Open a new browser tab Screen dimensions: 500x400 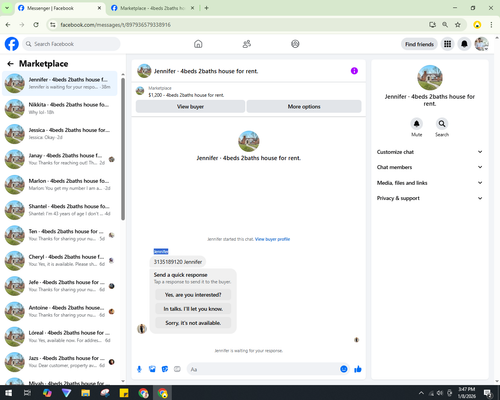click(206, 8)
